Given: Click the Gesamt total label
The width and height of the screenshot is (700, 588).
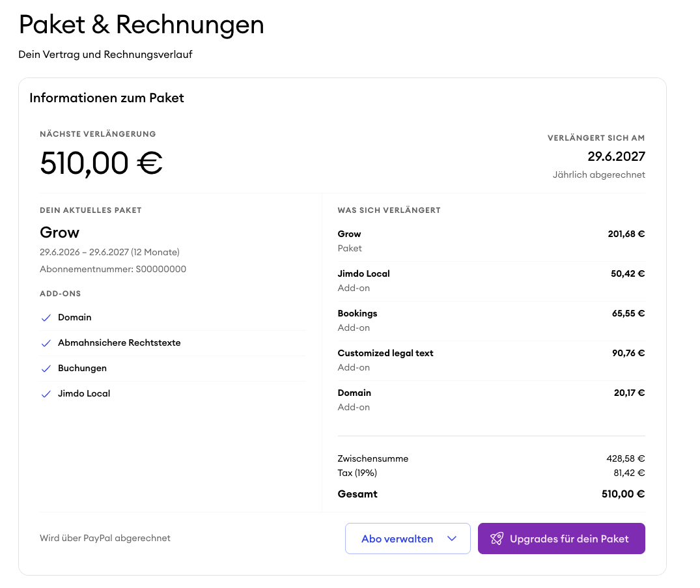Looking at the screenshot, I should [x=357, y=494].
